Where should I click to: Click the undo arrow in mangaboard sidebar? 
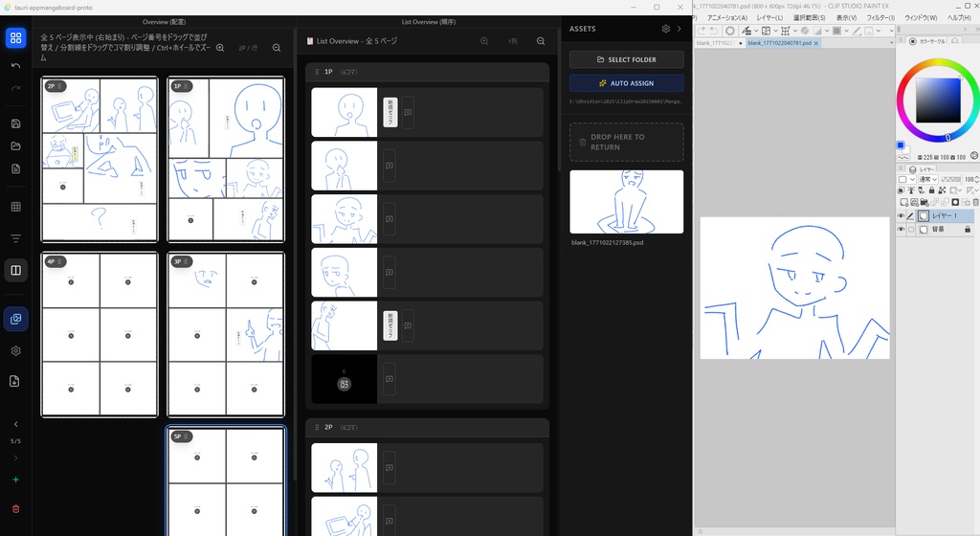(x=15, y=66)
